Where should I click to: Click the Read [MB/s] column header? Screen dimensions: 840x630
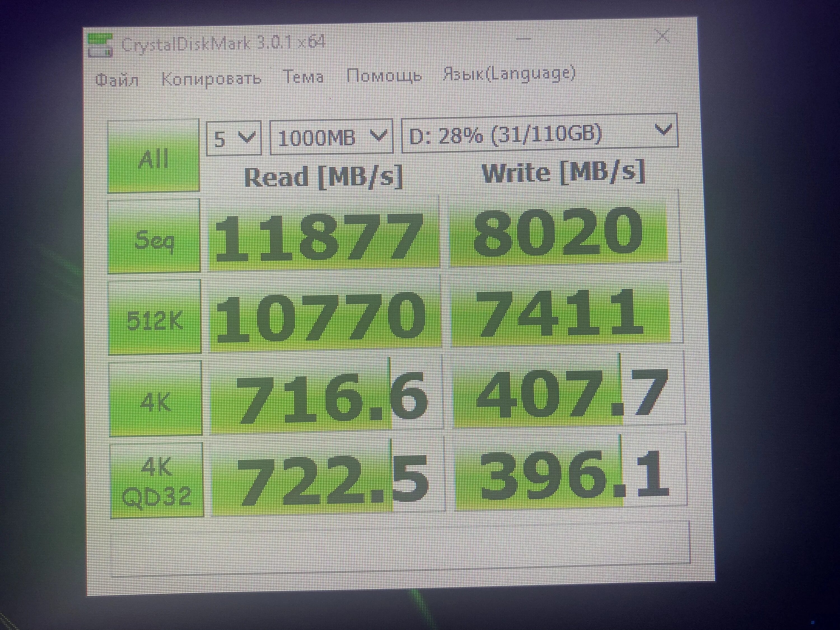click(323, 177)
